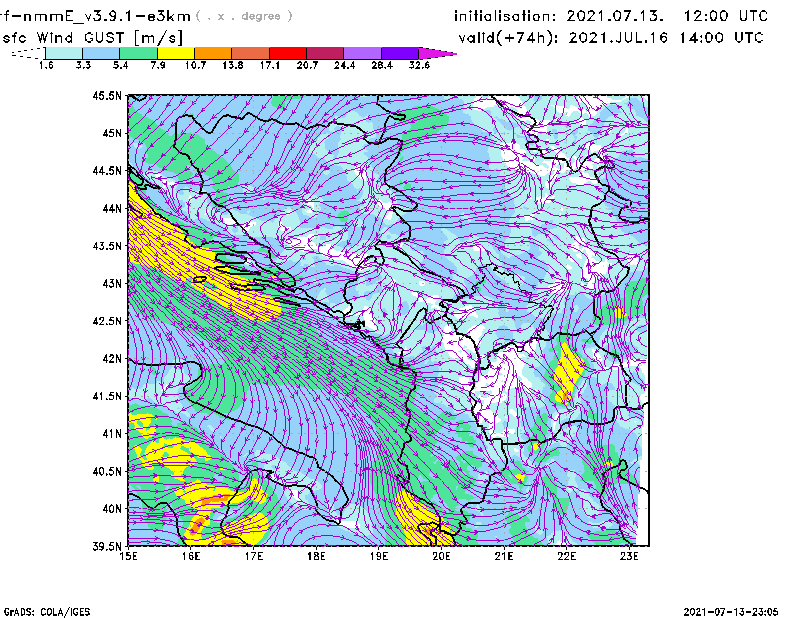Click the legend value 20.7
This screenshot has width=800, height=618.
(307, 65)
